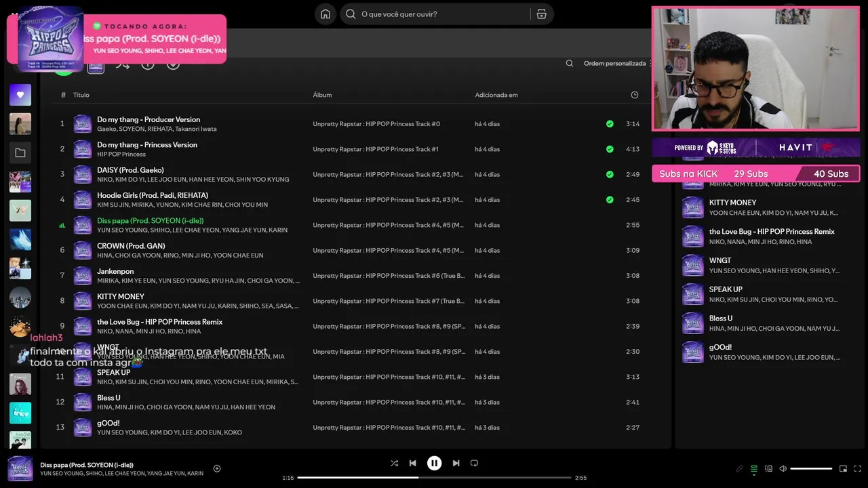Select Jankenpon track title
The width and height of the screenshot is (868, 488).
coord(115,271)
